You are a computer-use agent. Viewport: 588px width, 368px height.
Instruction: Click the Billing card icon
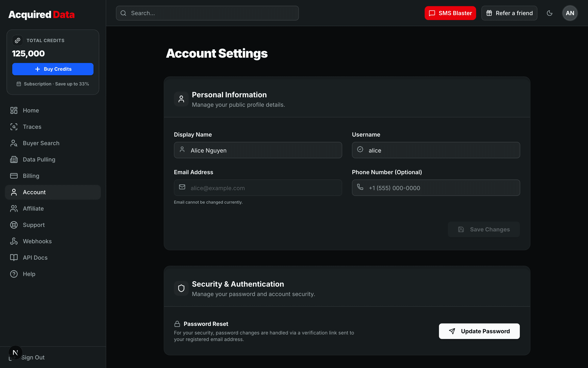click(14, 176)
